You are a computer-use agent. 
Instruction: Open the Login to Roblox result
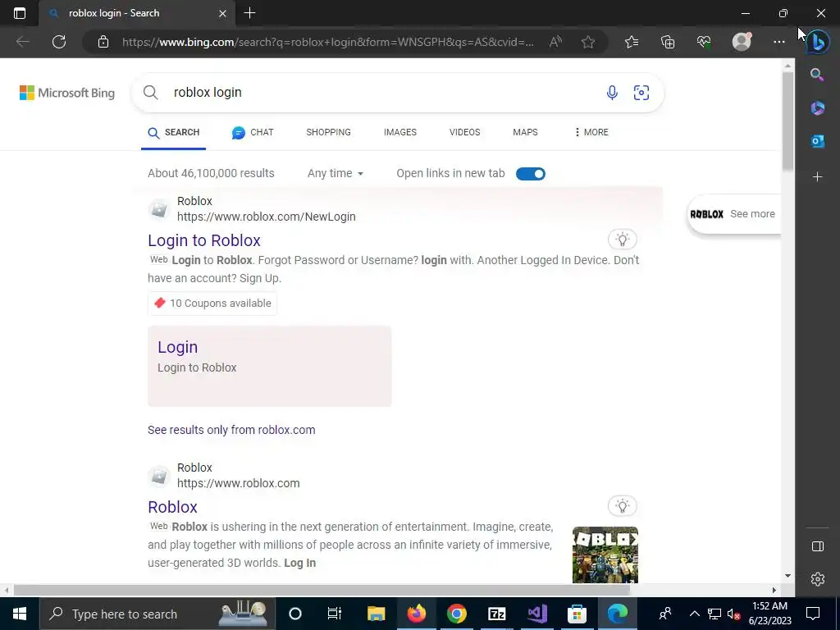204,240
